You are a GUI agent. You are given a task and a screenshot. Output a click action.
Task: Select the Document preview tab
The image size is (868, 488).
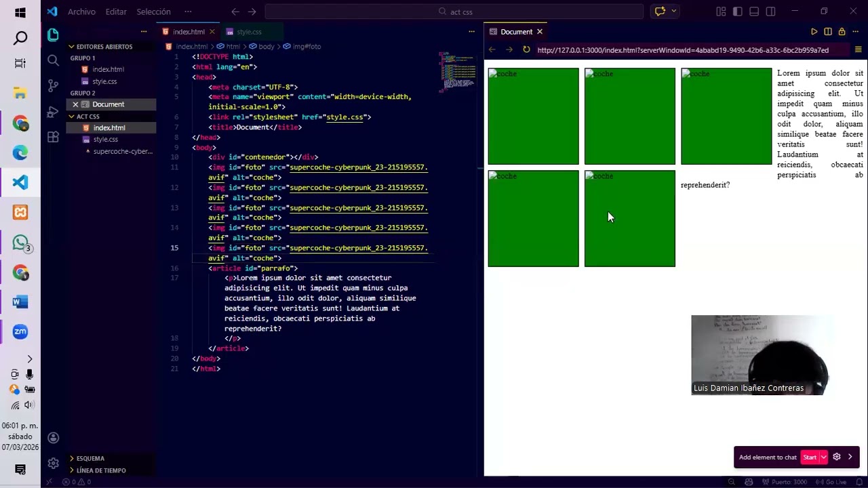[516, 32]
